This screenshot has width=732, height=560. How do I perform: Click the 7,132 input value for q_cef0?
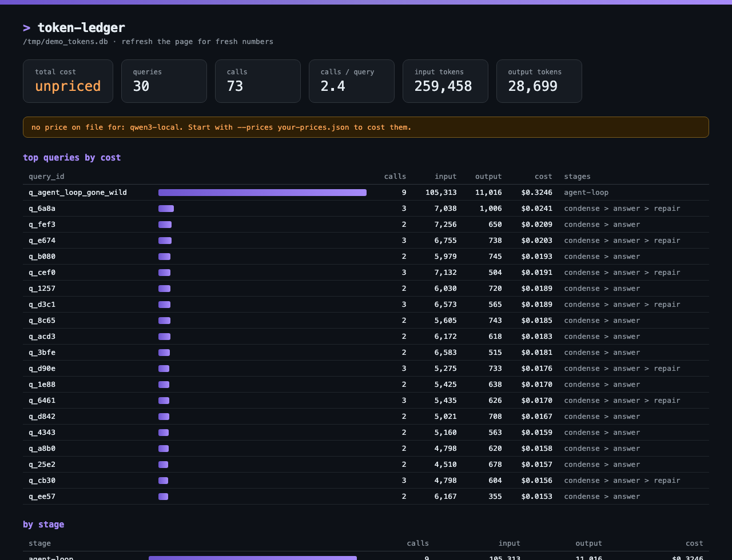pyautogui.click(x=445, y=273)
